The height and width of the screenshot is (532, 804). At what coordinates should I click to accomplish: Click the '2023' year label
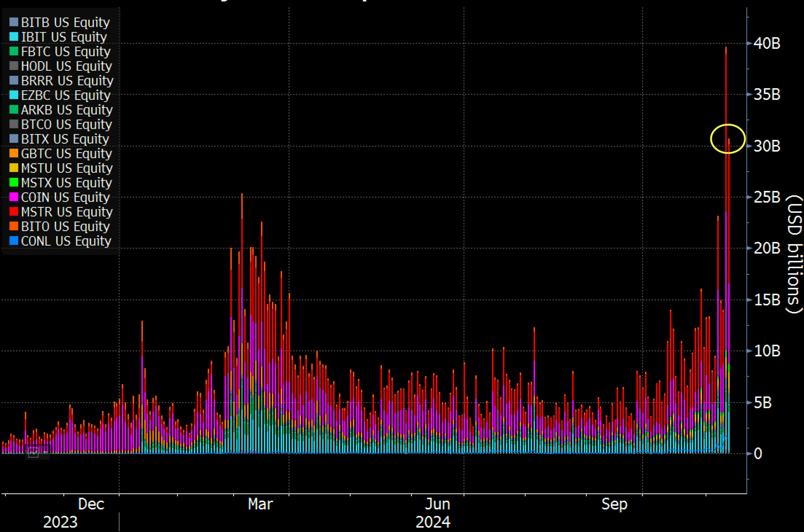click(60, 522)
